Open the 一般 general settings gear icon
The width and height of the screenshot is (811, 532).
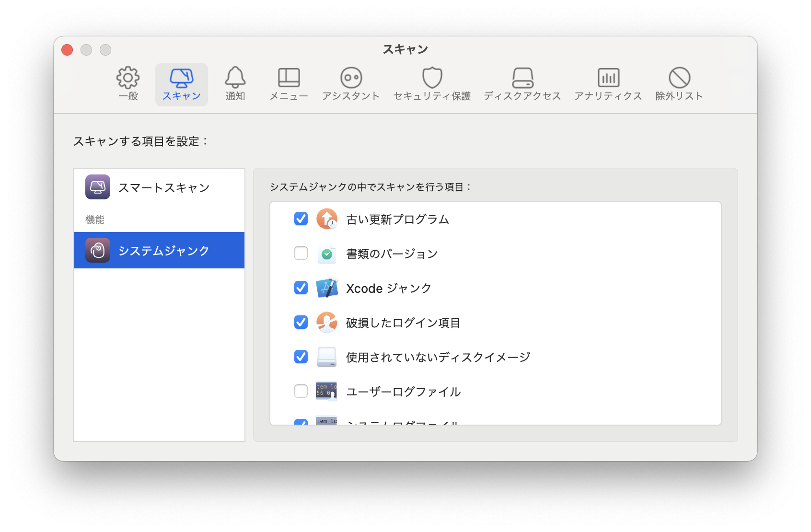point(128,78)
